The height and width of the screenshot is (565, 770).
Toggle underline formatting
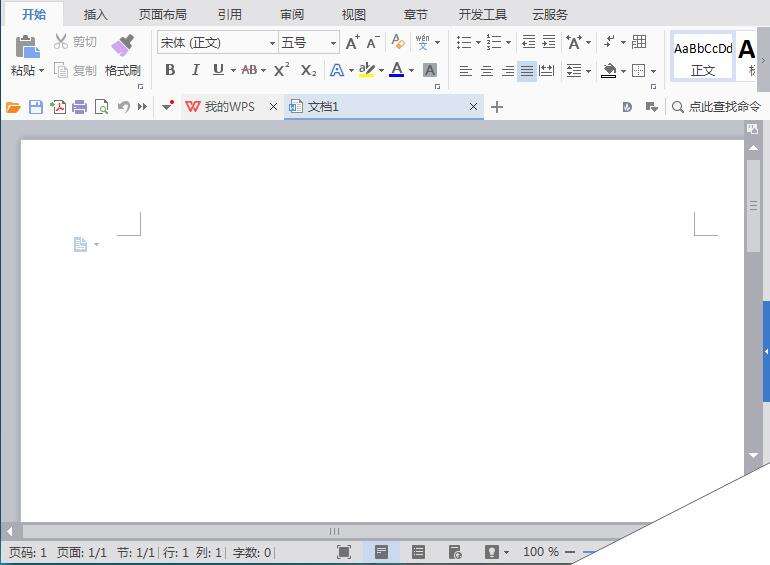[219, 70]
